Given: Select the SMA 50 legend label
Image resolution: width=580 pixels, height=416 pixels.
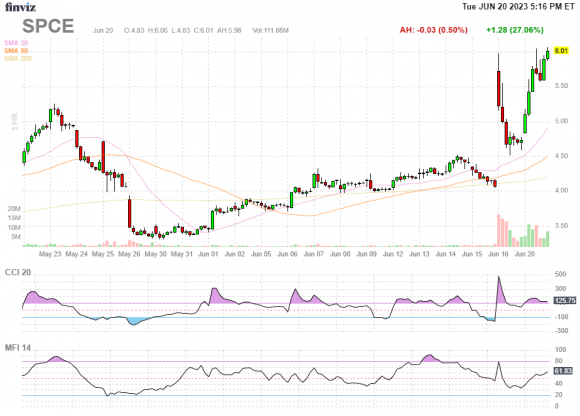Looking at the screenshot, I should [x=16, y=51].
